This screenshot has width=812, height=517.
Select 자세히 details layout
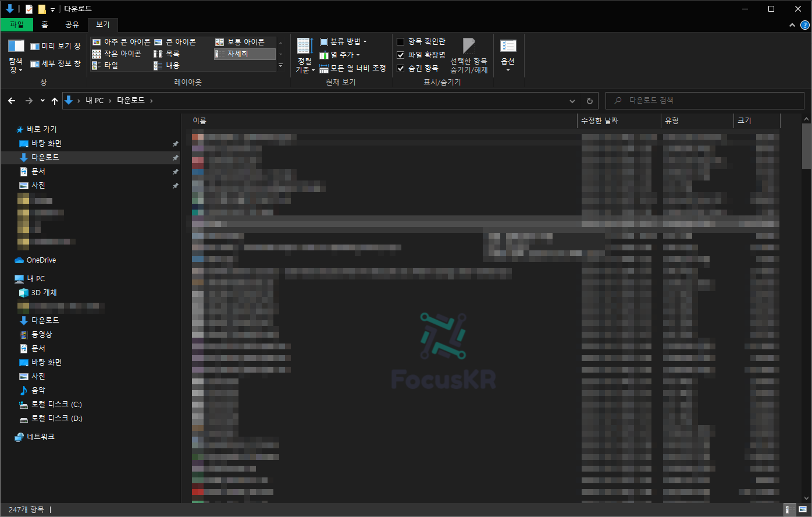(x=244, y=54)
